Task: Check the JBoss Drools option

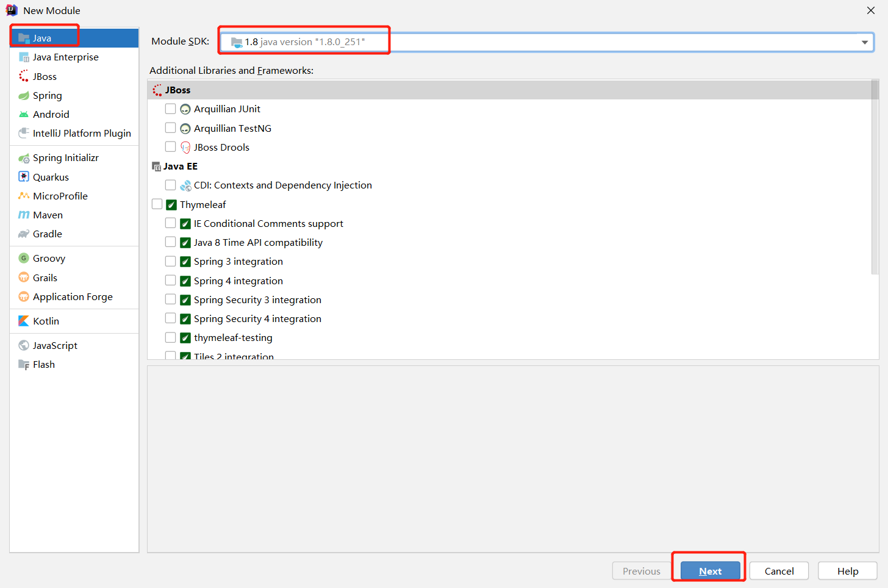Action: [171, 147]
